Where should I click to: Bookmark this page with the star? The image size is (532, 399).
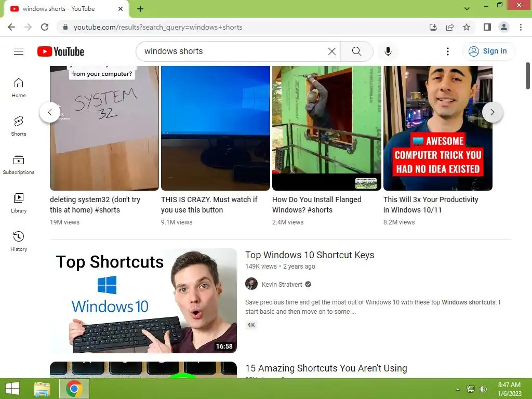pos(467,27)
